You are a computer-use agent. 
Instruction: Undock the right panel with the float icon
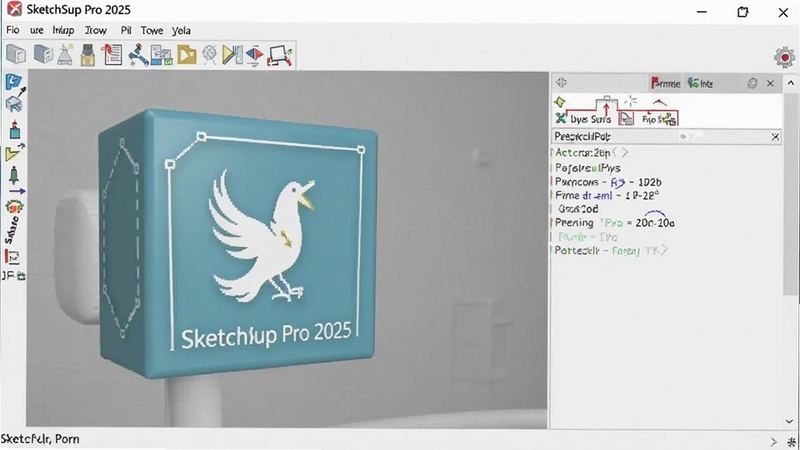tap(752, 83)
